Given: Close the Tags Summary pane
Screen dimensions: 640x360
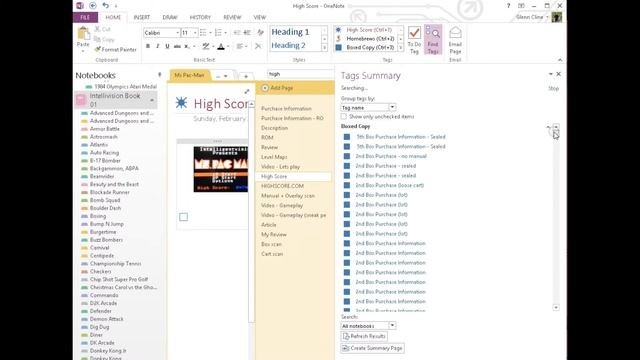Looking at the screenshot, I should (559, 74).
